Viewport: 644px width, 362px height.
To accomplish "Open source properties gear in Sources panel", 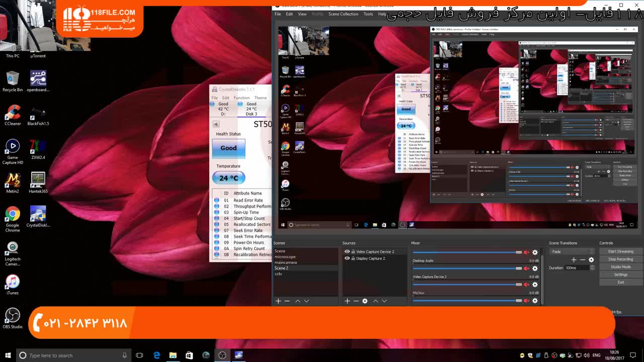I will 365,301.
